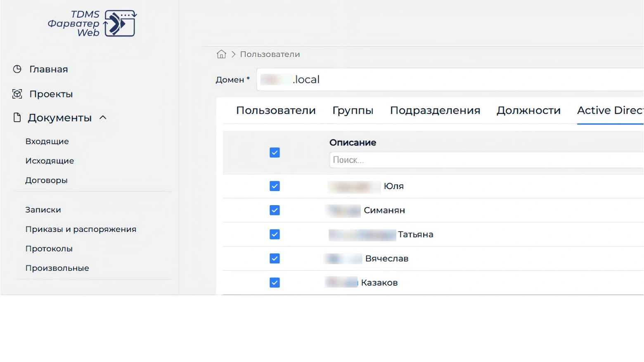The height and width of the screenshot is (362, 644).
Task: Click the Домен input field
Action: click(x=450, y=79)
